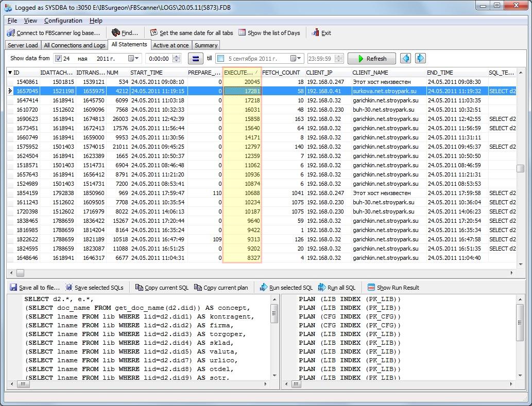532x406 pixels.
Task: Select row with ID 1540861
Action: pos(261,82)
